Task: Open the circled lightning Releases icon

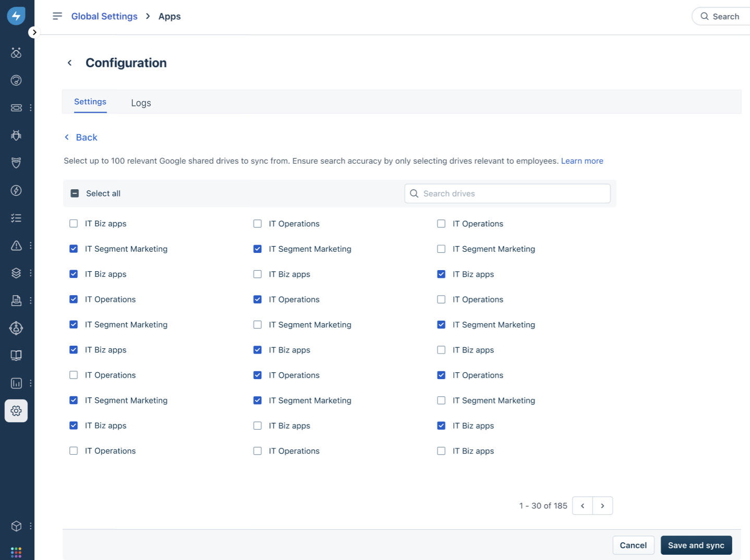Action: (16, 190)
